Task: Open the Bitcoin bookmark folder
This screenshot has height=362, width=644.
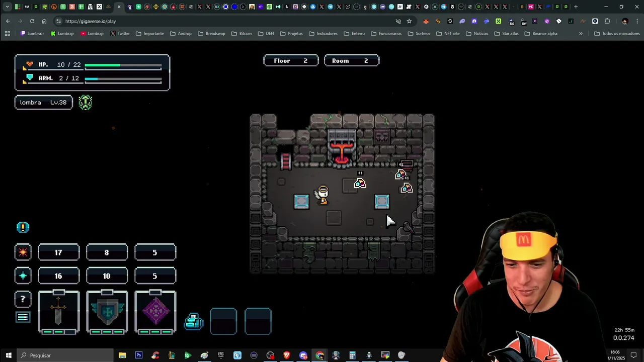Action: tap(242, 34)
